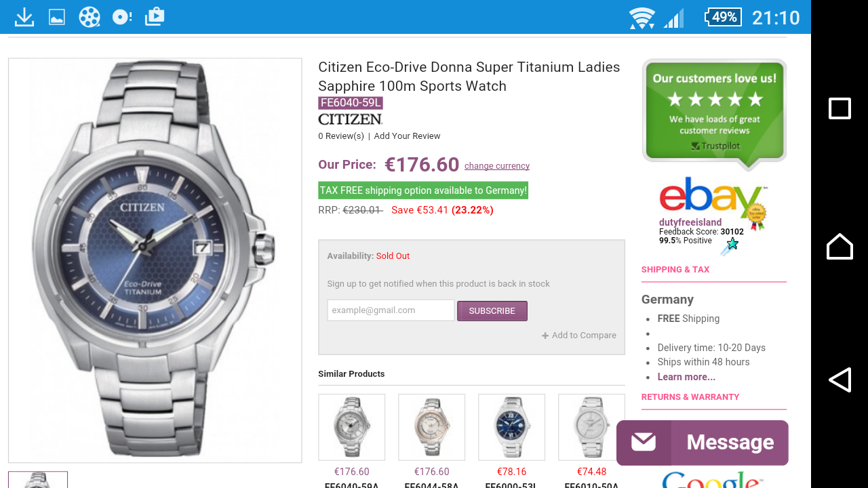This screenshot has height=488, width=868.
Task: Tap the play store notification icon
Action: click(155, 17)
